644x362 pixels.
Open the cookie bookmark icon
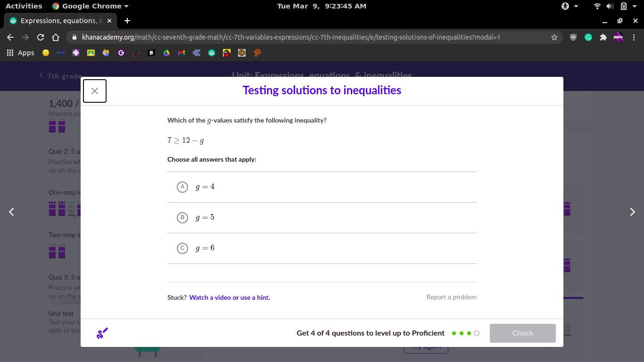(242, 53)
